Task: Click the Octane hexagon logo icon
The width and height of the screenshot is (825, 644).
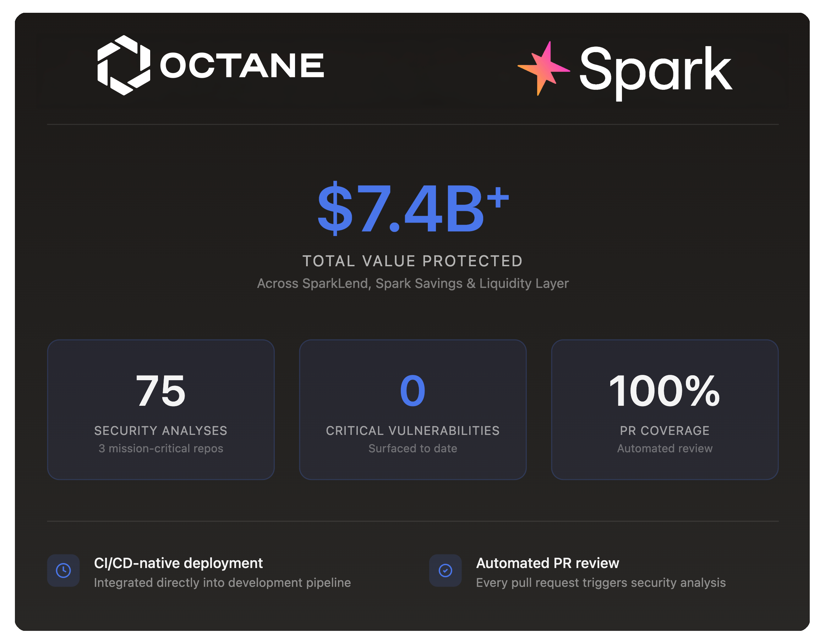Action: (x=124, y=65)
